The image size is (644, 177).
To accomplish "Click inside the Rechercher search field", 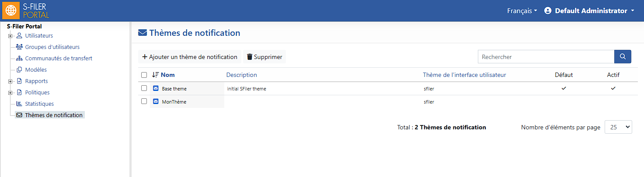I will point(546,57).
